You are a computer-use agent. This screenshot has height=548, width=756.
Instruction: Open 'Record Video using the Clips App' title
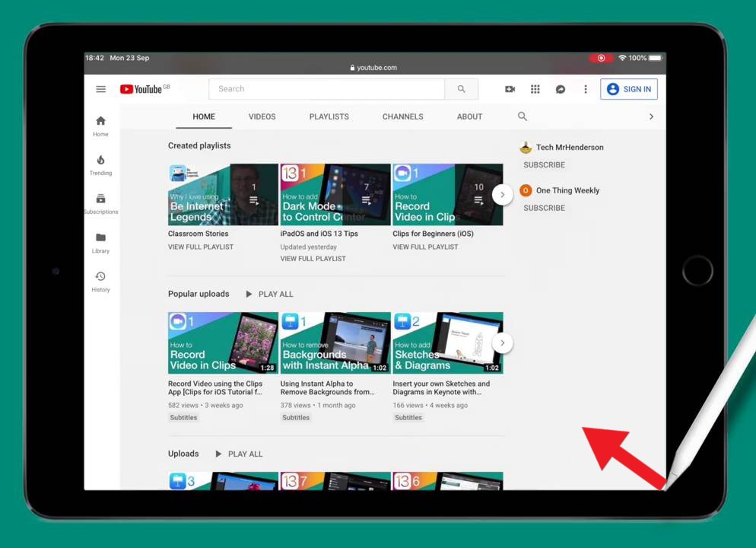tap(215, 388)
